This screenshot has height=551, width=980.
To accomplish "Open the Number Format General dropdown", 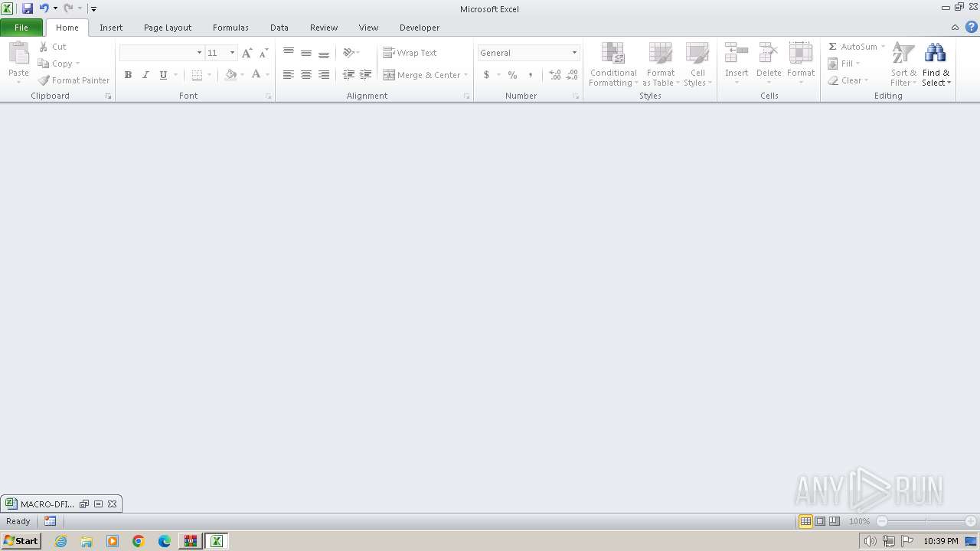I will (x=574, y=53).
